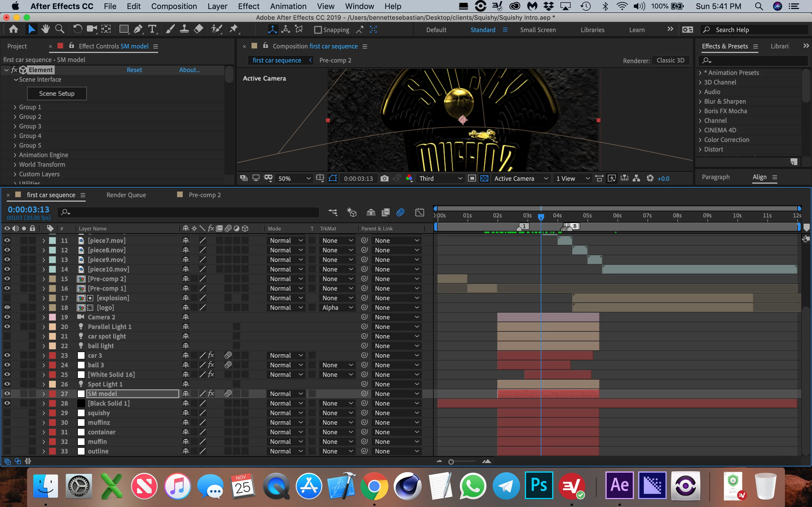
Task: Enable Motion Blur timeline switch
Action: [400, 212]
